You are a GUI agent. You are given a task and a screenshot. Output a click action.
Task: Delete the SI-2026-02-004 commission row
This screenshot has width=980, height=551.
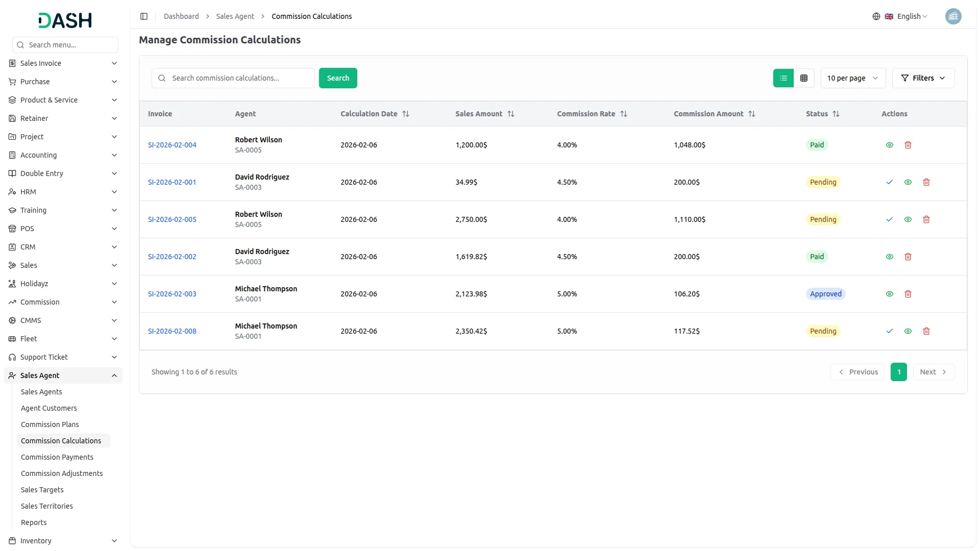pos(908,145)
